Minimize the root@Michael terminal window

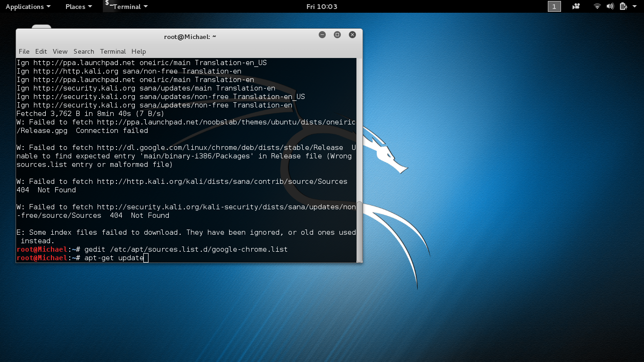pos(322,35)
